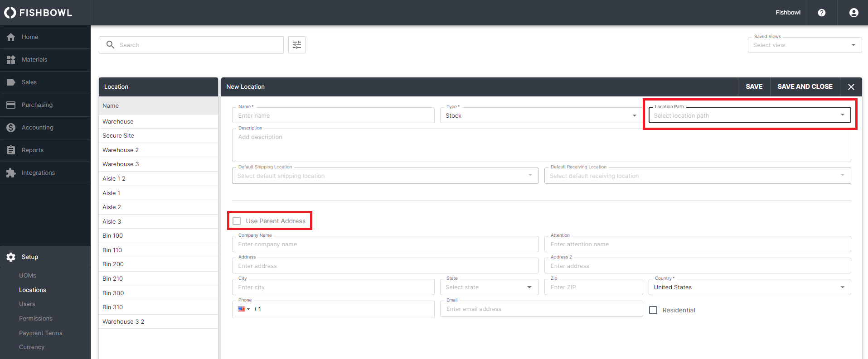The width and height of the screenshot is (868, 359).
Task: Open Accounting dollar icon
Action: tap(11, 128)
